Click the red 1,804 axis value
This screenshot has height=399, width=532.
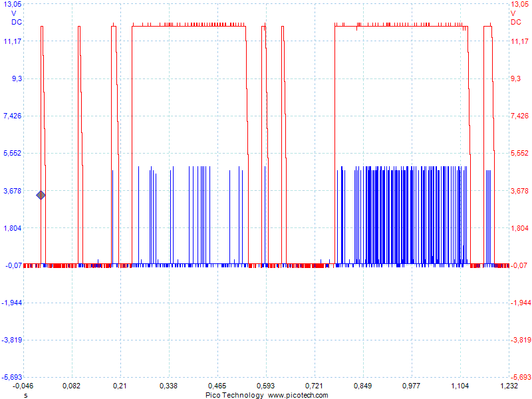click(x=520, y=228)
